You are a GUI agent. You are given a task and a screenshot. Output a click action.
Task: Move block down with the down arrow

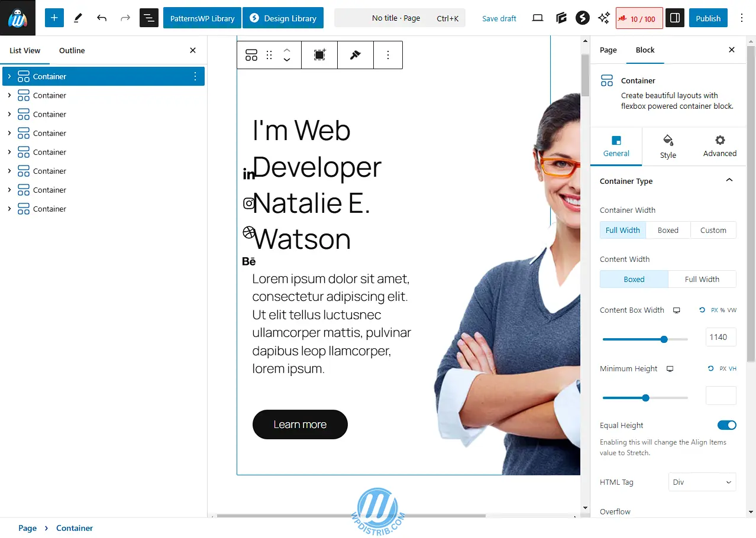[x=287, y=60]
